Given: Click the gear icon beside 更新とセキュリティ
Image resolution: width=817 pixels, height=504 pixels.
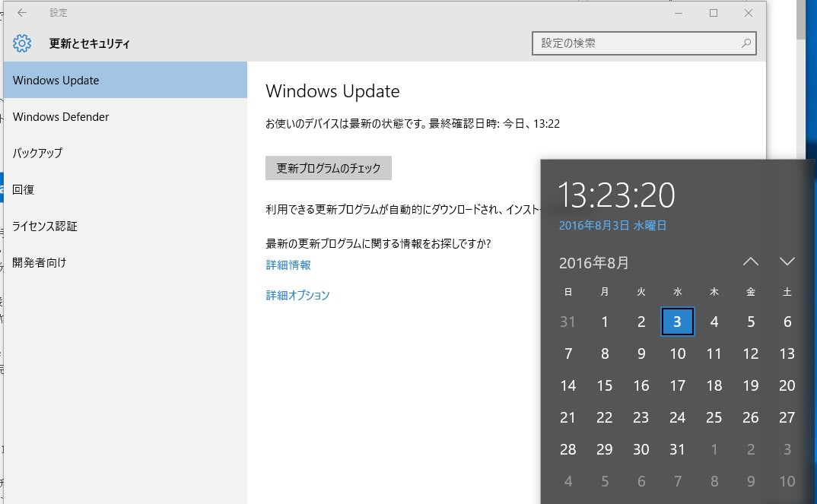Looking at the screenshot, I should (22, 43).
